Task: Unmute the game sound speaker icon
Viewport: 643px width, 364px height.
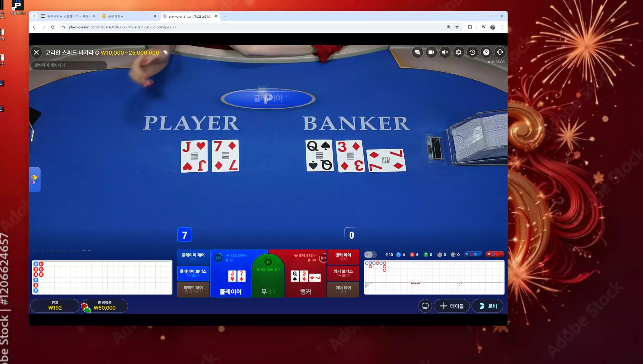Action: (445, 52)
